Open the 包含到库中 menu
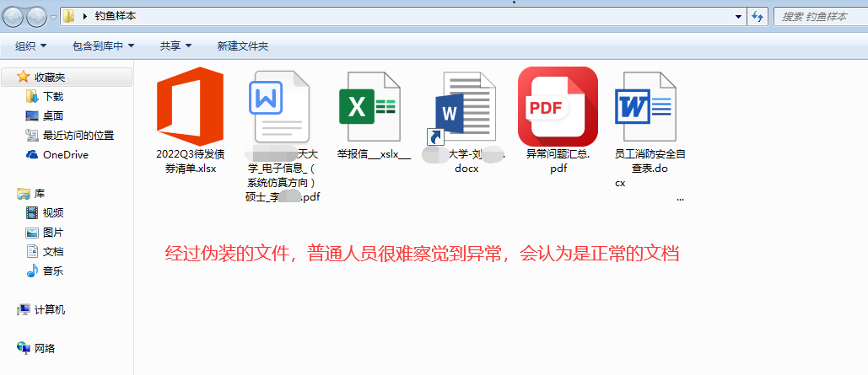Viewport: 868px width, 375px height. pos(104,46)
